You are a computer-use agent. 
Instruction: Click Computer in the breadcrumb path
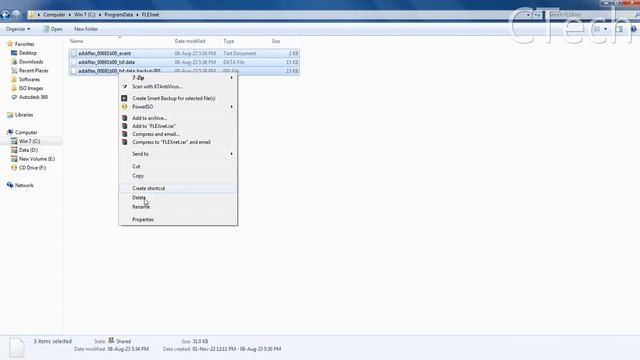54,15
